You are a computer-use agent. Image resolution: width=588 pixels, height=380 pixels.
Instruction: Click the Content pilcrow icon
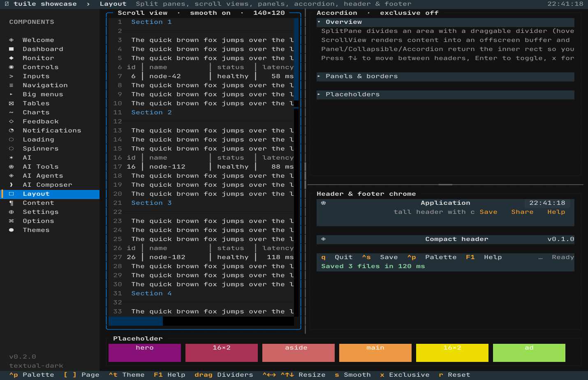pyautogui.click(x=12, y=203)
